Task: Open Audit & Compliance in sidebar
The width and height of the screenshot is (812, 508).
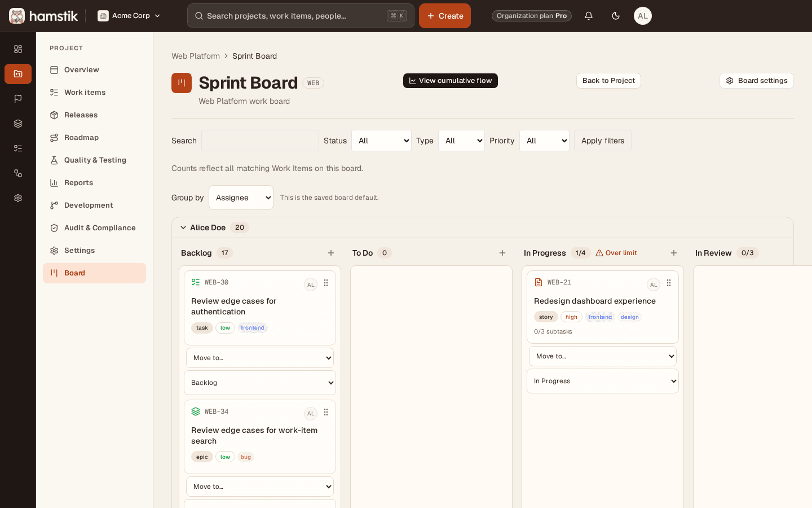Action: (x=94, y=228)
